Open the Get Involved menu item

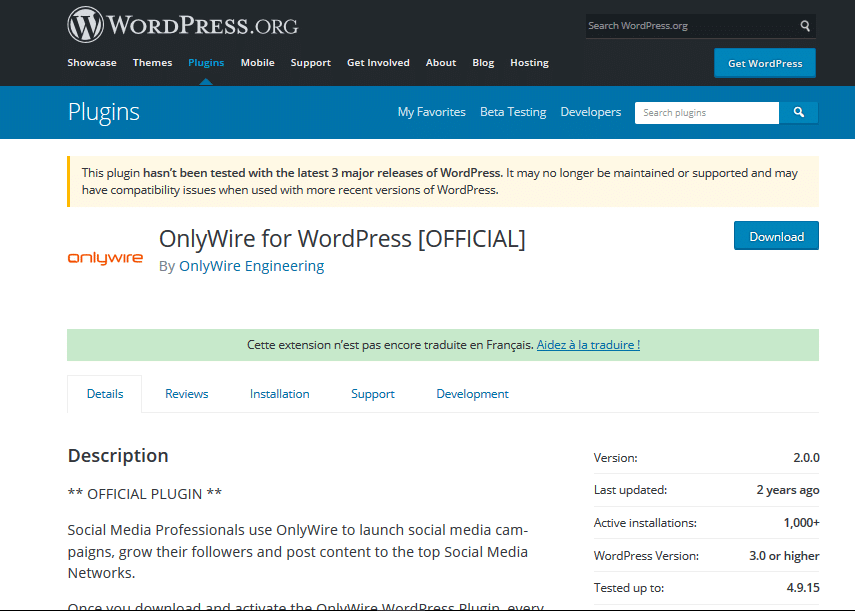pos(378,63)
